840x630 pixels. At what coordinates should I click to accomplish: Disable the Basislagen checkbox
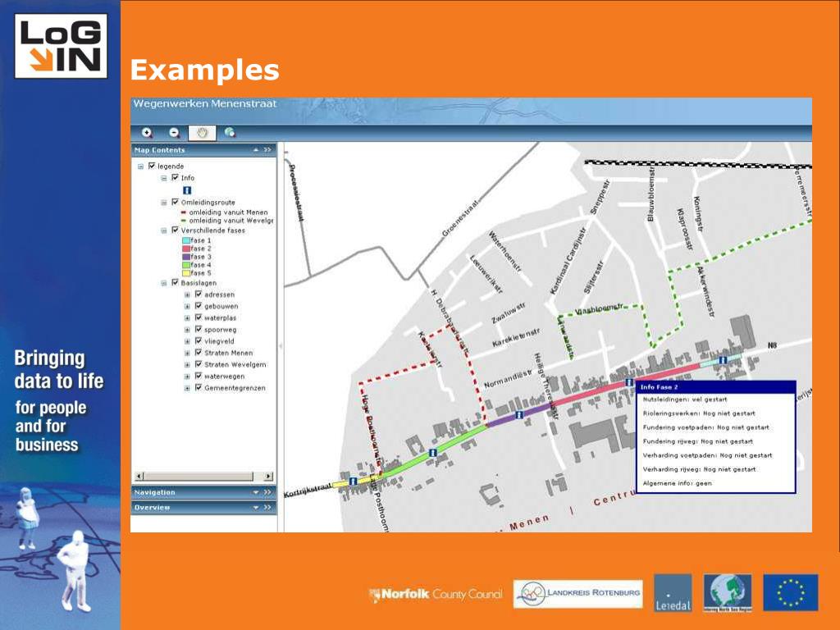175,282
